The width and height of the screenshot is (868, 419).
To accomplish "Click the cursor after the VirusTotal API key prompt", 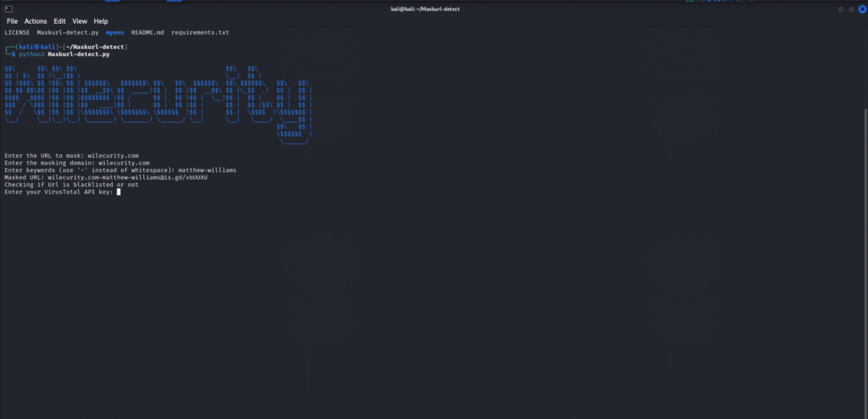I will [120, 192].
